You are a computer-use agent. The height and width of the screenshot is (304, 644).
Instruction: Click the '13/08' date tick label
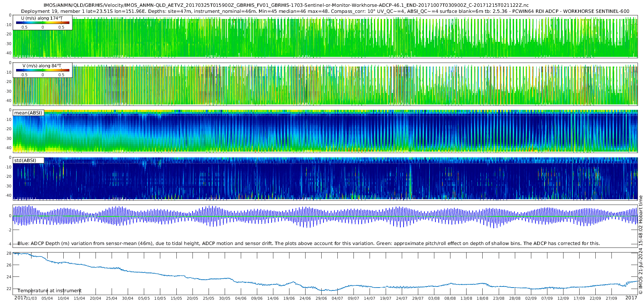click(466, 298)
